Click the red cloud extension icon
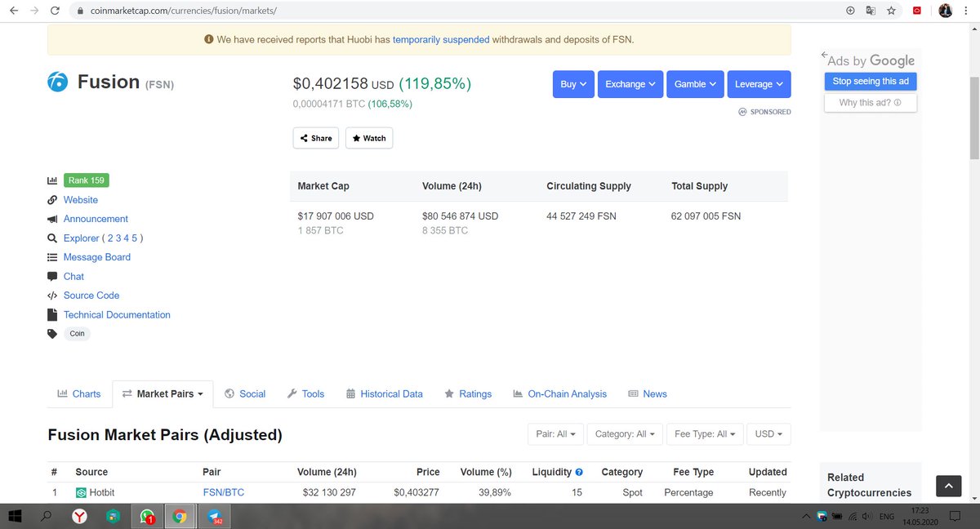The image size is (980, 529). [917, 11]
